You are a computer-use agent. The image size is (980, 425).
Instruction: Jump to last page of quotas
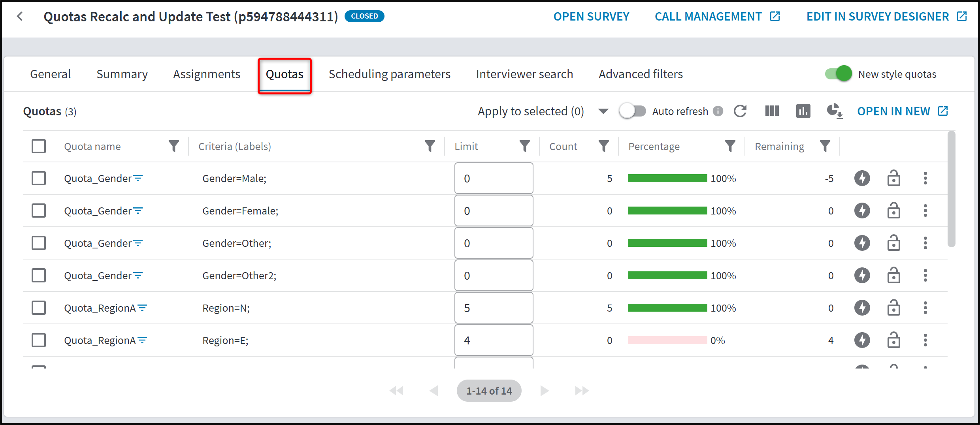(x=582, y=391)
